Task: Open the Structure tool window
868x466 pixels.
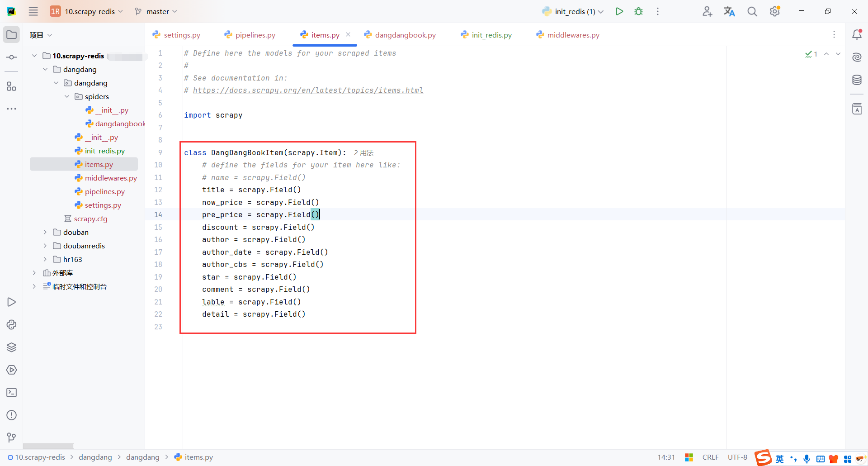Action: 11,86
